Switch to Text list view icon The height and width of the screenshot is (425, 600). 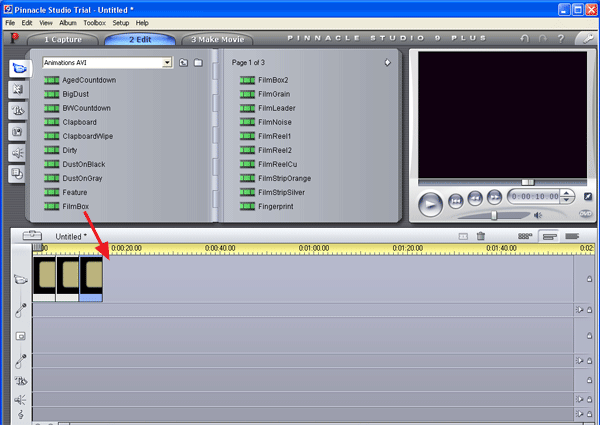pos(572,236)
